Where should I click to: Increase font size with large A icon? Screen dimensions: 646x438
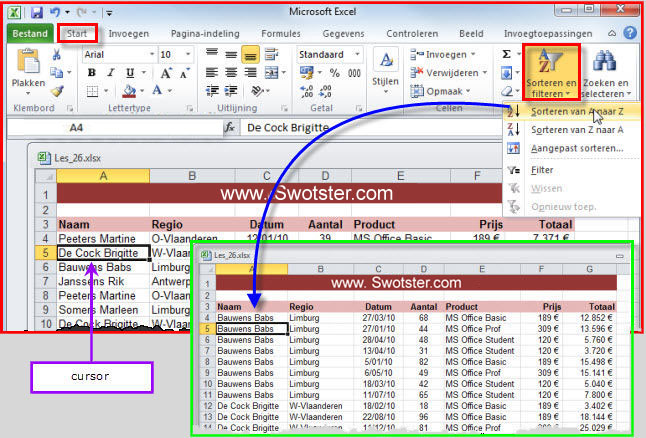[166, 73]
